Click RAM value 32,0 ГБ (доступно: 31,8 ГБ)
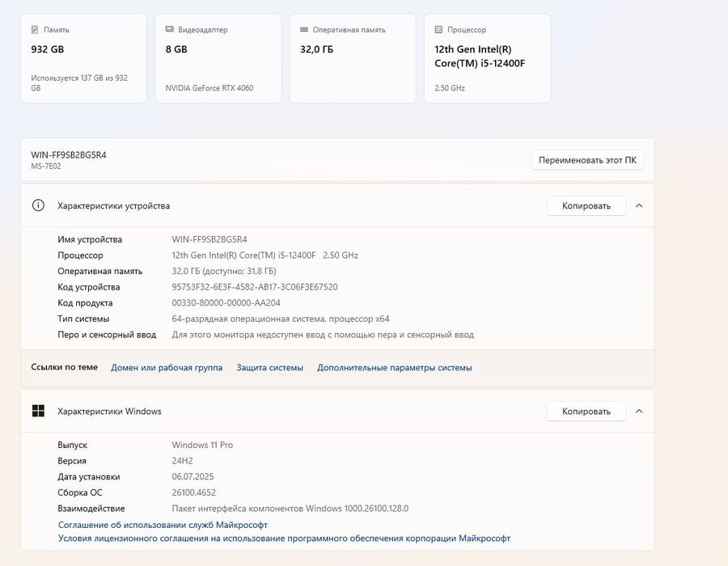Screen dimensions: 728x566 coord(224,271)
